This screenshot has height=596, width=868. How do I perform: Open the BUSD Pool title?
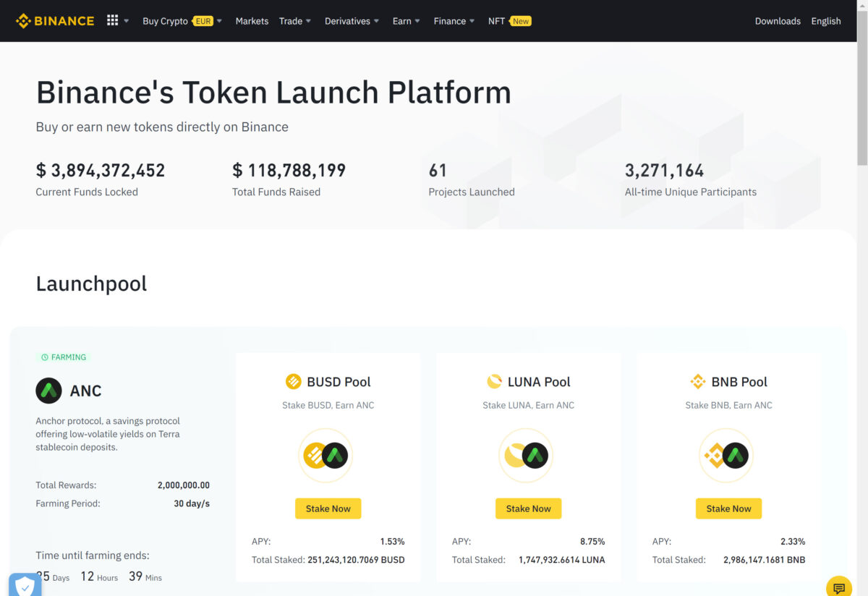[339, 382]
